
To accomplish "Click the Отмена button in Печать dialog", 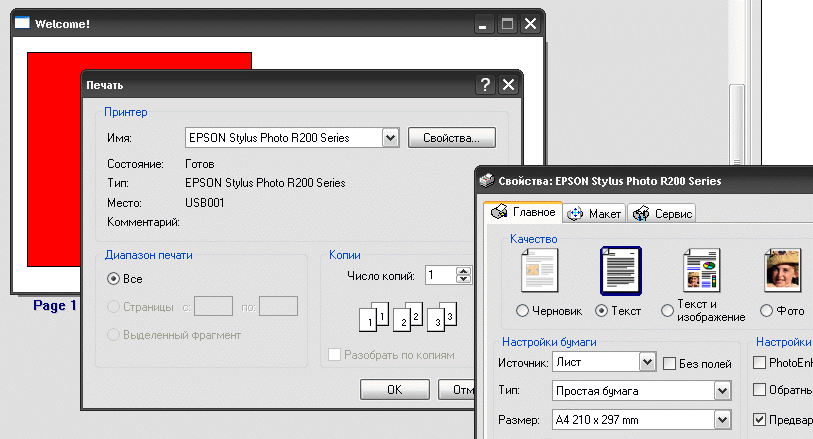I will point(456,390).
